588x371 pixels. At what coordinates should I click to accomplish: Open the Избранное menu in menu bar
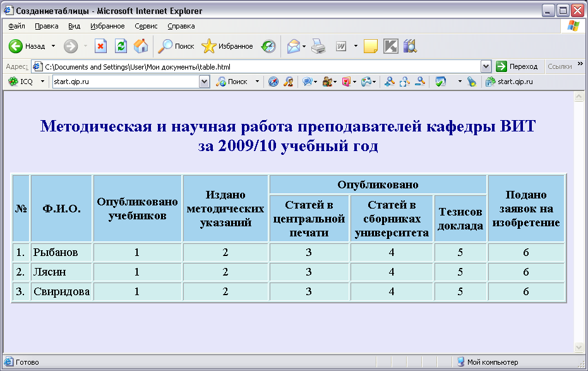click(x=107, y=26)
